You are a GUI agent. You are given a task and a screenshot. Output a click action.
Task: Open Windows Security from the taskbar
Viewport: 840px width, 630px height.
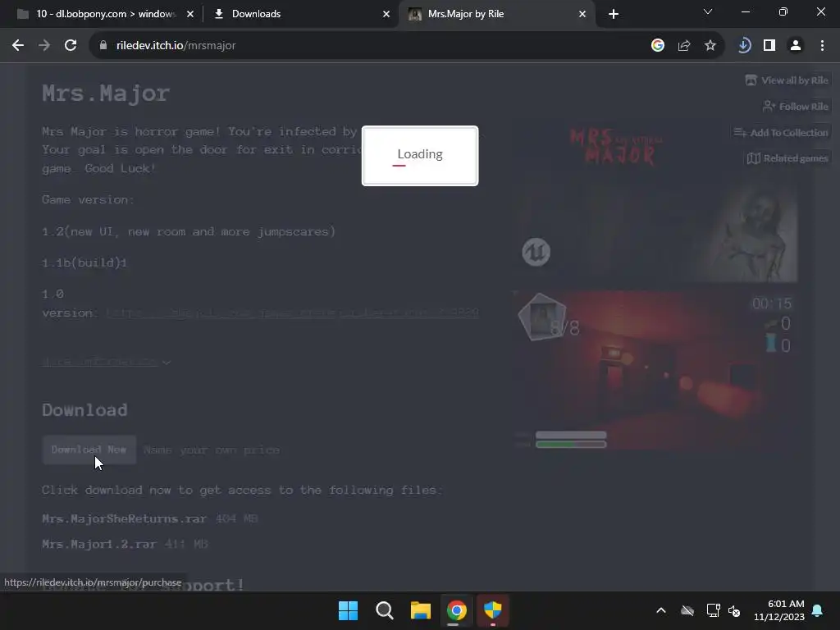pos(493,610)
